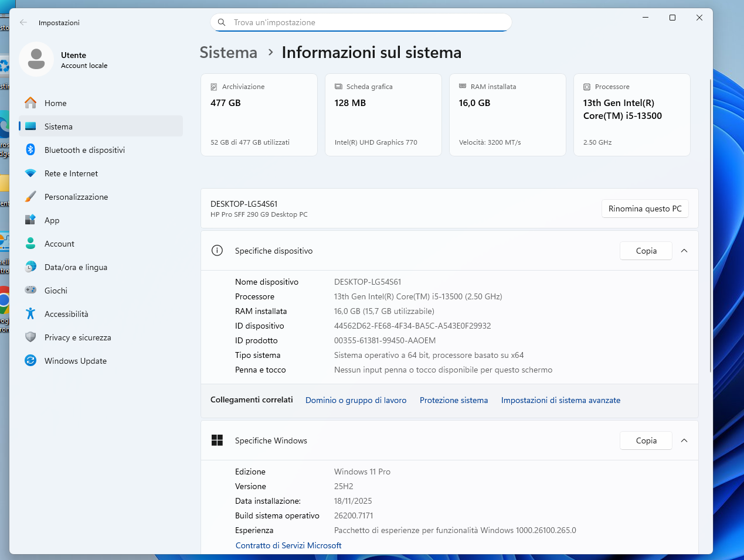Screen dimensions: 744x560
Task: Go to Rete e Internet
Action: point(101,173)
